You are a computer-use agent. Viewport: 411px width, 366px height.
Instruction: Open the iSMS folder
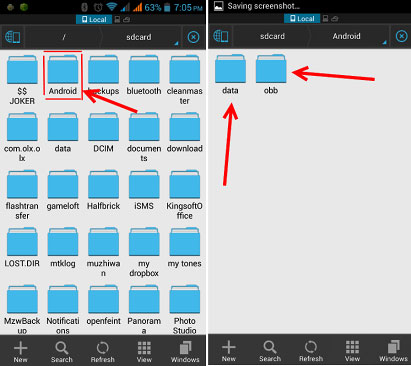point(144,190)
